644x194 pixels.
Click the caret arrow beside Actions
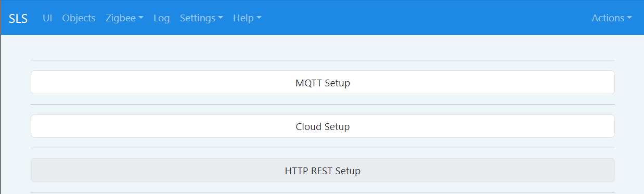click(629, 18)
